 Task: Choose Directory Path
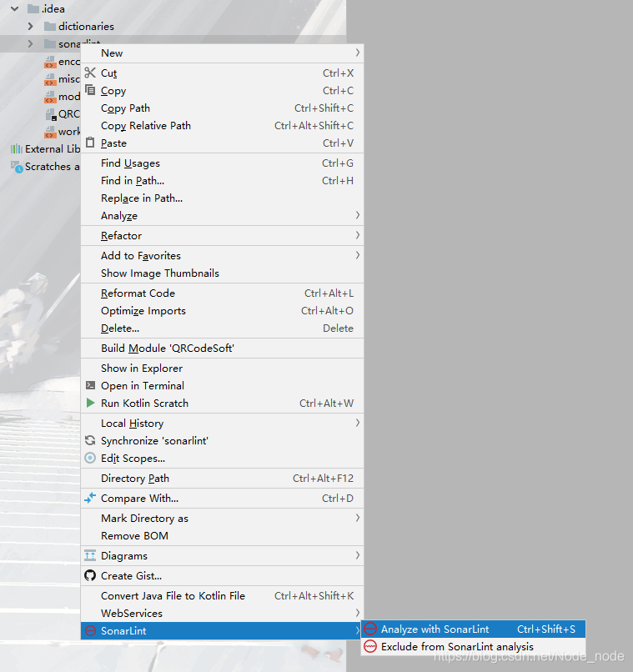pos(222,478)
